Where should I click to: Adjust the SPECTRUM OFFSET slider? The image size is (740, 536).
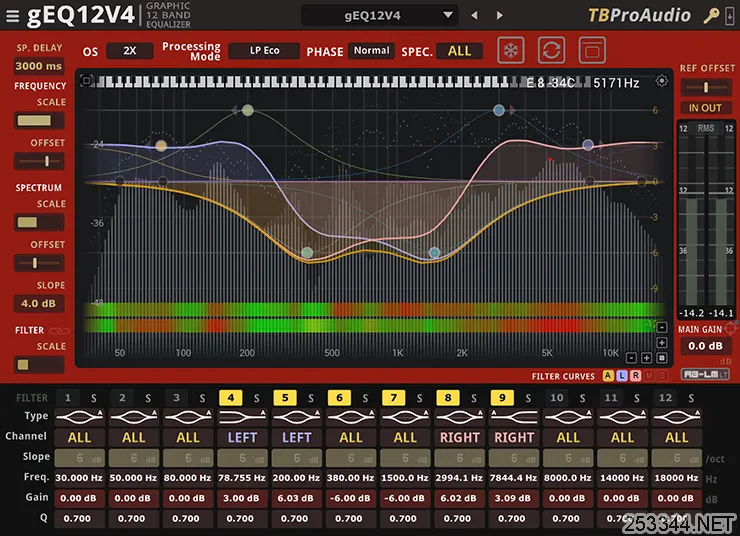click(39, 263)
